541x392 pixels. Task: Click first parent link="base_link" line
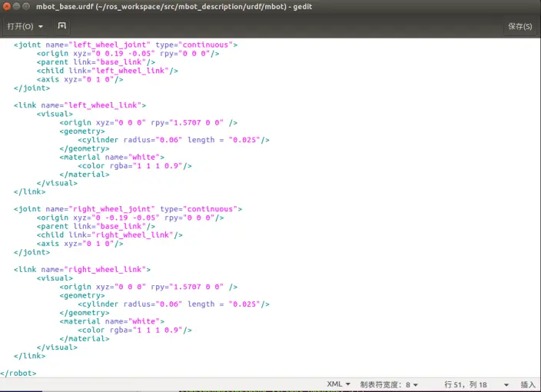tap(95, 62)
